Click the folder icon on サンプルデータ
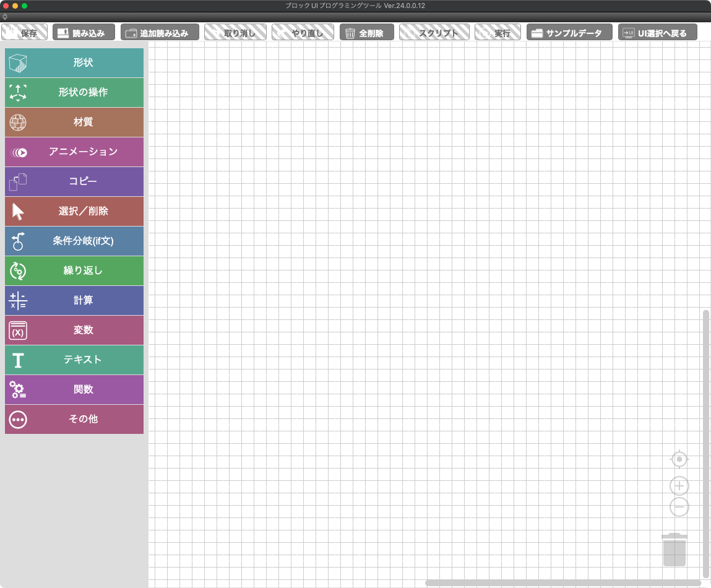This screenshot has width=711, height=588. click(x=537, y=33)
